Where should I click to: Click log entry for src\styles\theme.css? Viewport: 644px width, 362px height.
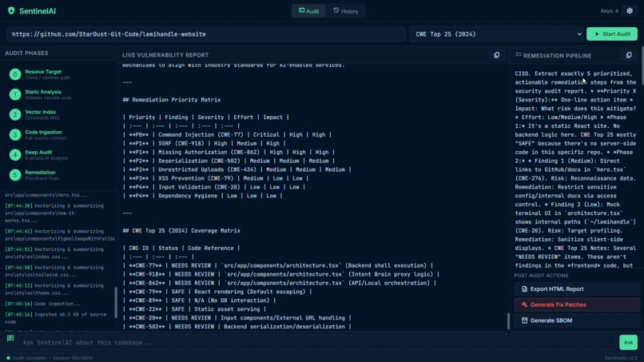pyautogui.click(x=54, y=289)
